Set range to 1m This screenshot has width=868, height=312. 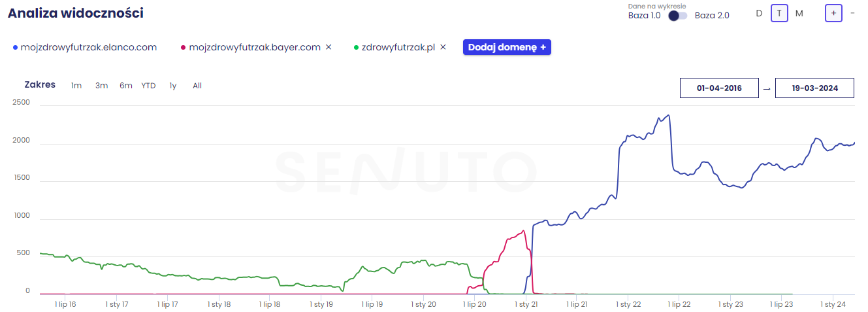(x=76, y=86)
